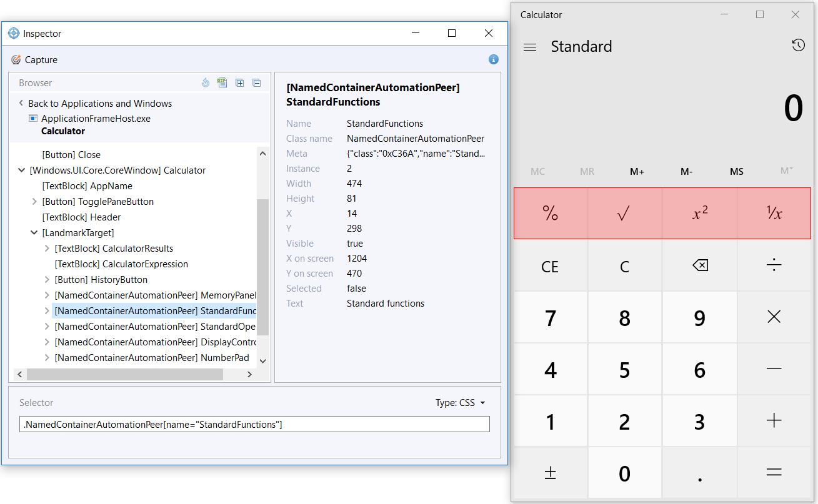Click the CE key in Calculator
Image resolution: width=818 pixels, height=504 pixels.
(x=551, y=266)
